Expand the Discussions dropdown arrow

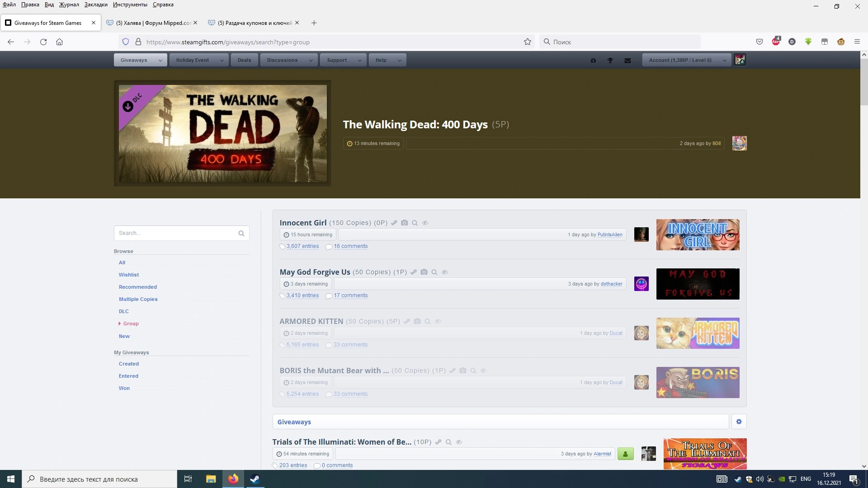(x=311, y=60)
